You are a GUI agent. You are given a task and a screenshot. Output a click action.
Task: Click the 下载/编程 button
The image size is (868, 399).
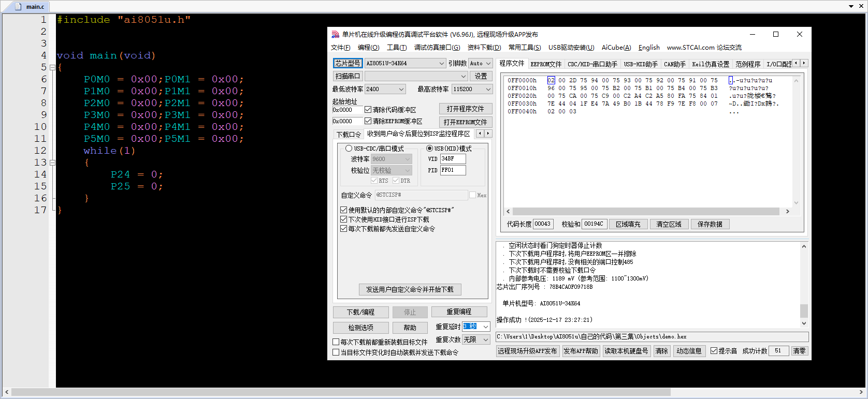[360, 312]
